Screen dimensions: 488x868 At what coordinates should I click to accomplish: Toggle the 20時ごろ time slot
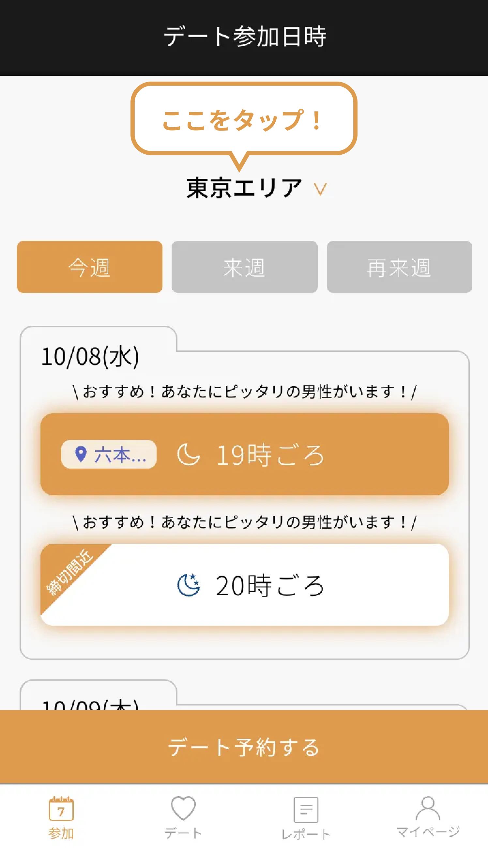click(269, 585)
